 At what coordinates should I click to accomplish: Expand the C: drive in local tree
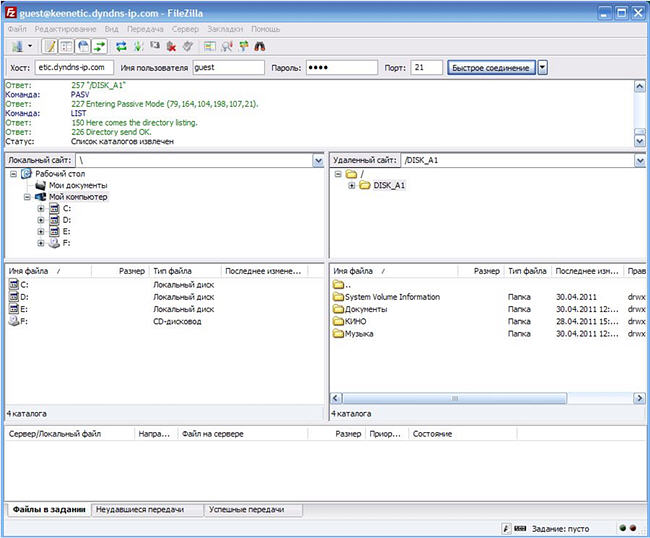41,208
